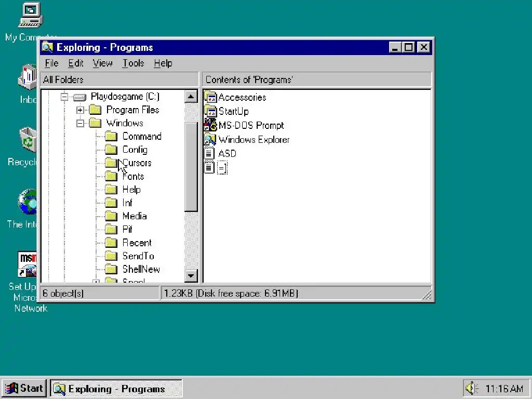Click the Inbox desktop icon
532x399 pixels.
pyautogui.click(x=28, y=77)
